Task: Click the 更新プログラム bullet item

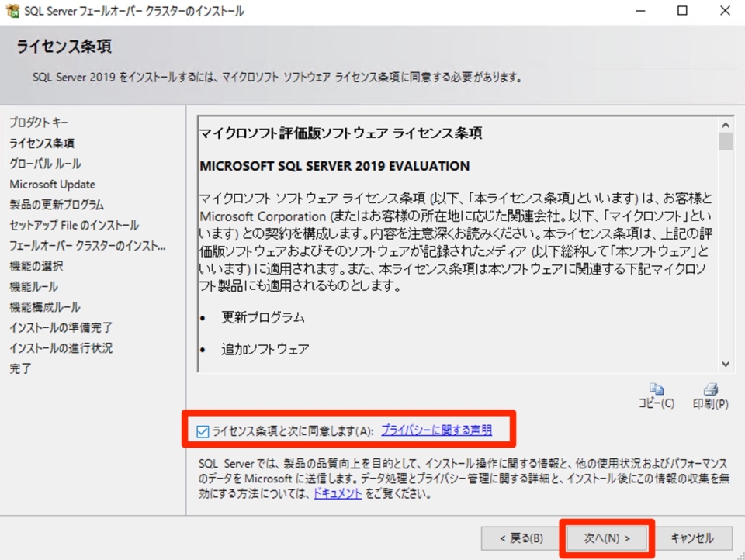Action: [263, 317]
